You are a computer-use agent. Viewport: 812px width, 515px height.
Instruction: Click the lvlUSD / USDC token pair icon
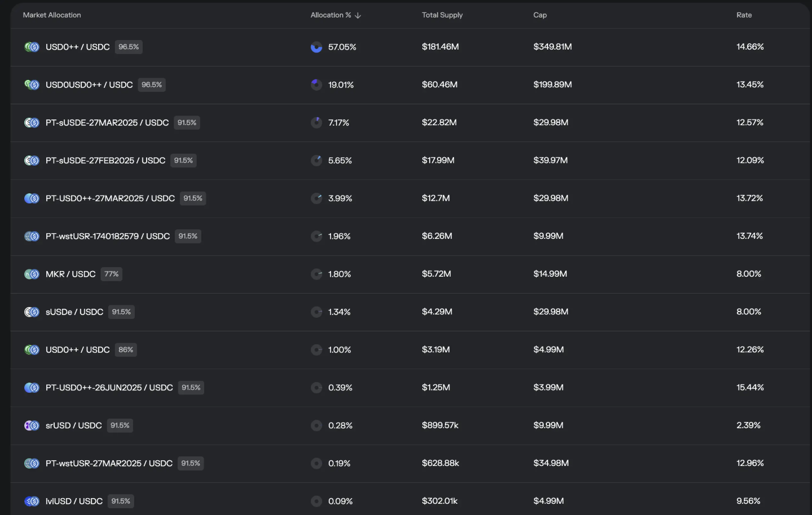(x=32, y=501)
